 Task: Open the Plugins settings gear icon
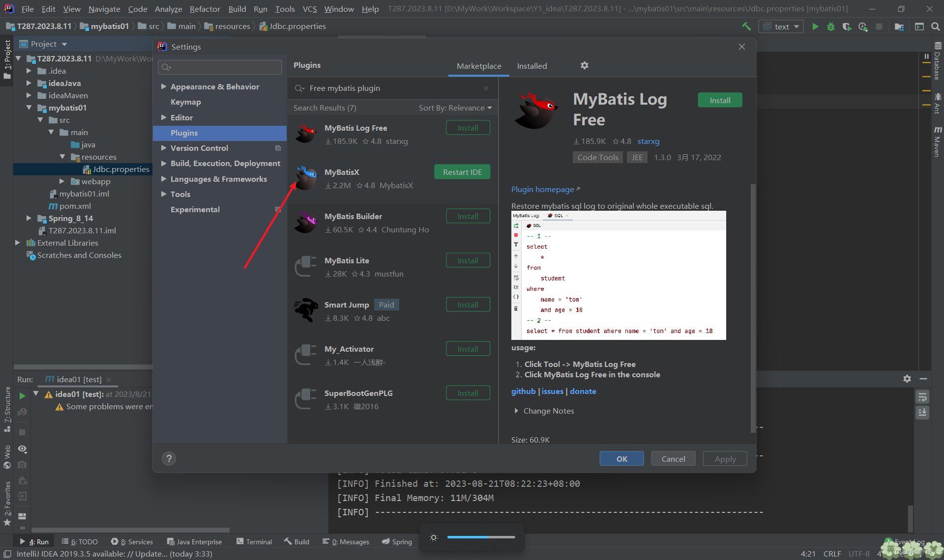(585, 65)
